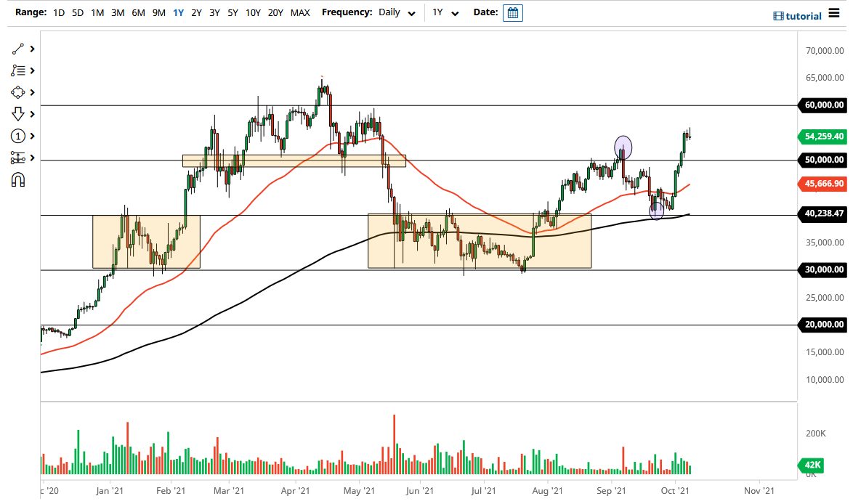Expand the trendline tool options chevron
Image resolution: width=853 pixels, height=504 pixels.
pos(31,49)
